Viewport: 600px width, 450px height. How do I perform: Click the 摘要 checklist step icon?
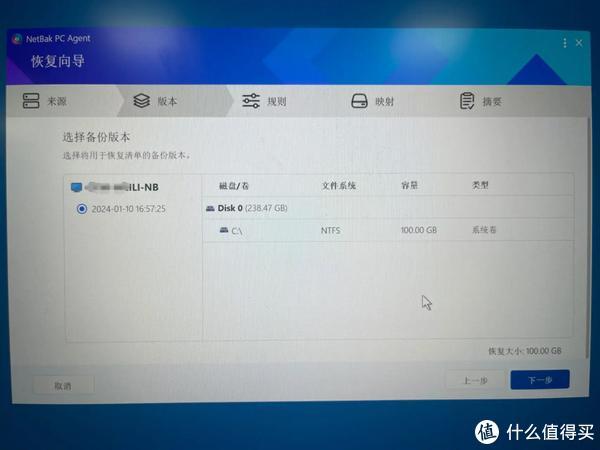[x=467, y=101]
